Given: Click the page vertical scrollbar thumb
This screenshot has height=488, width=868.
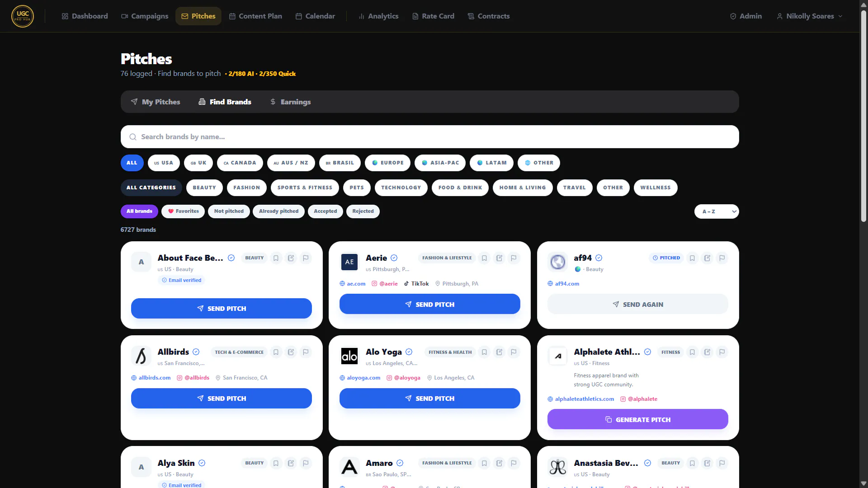Looking at the screenshot, I should (863, 115).
